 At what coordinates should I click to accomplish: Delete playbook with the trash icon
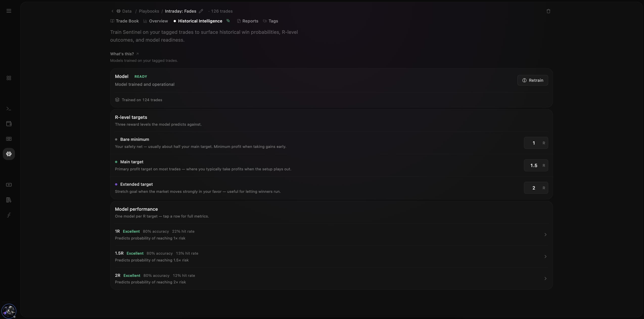[548, 11]
